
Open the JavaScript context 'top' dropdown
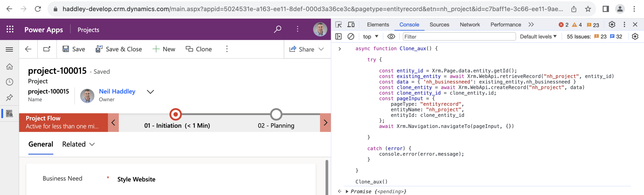click(x=371, y=36)
